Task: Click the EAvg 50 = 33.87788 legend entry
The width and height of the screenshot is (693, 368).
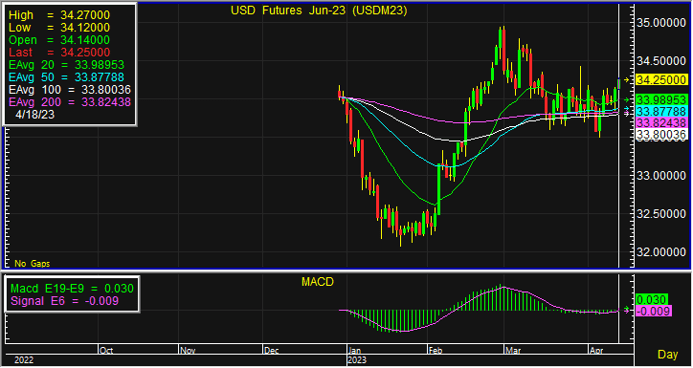Action: (x=66, y=77)
